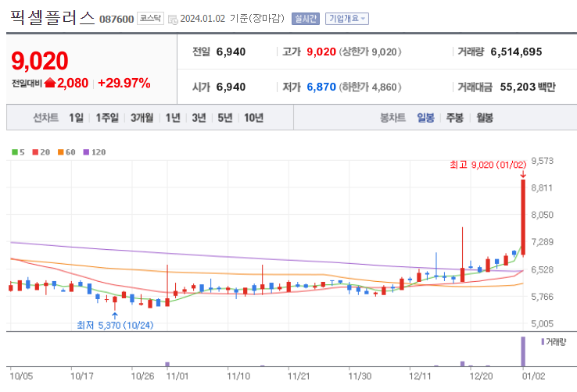Click the 하한가 4,860 lower limit text
577x392 pixels.
click(x=370, y=87)
